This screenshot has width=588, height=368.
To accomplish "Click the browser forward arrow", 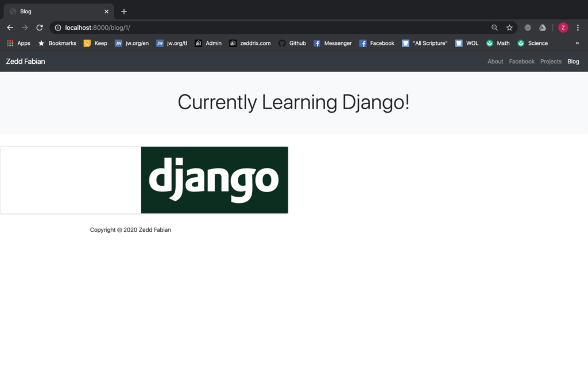I will click(25, 28).
